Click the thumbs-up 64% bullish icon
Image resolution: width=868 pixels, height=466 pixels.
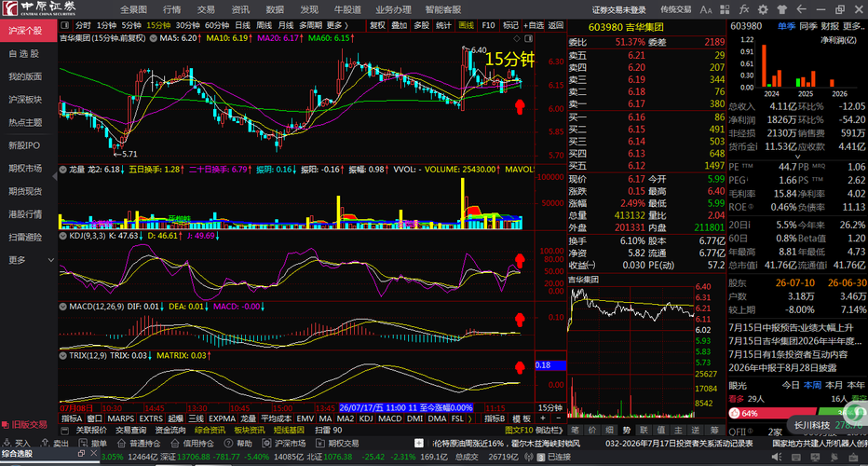click(735, 414)
